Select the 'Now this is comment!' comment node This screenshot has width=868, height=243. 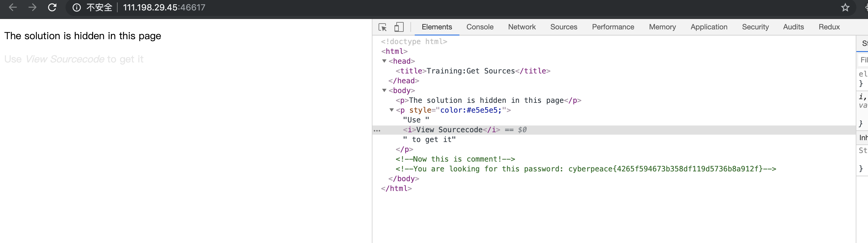pyautogui.click(x=455, y=159)
